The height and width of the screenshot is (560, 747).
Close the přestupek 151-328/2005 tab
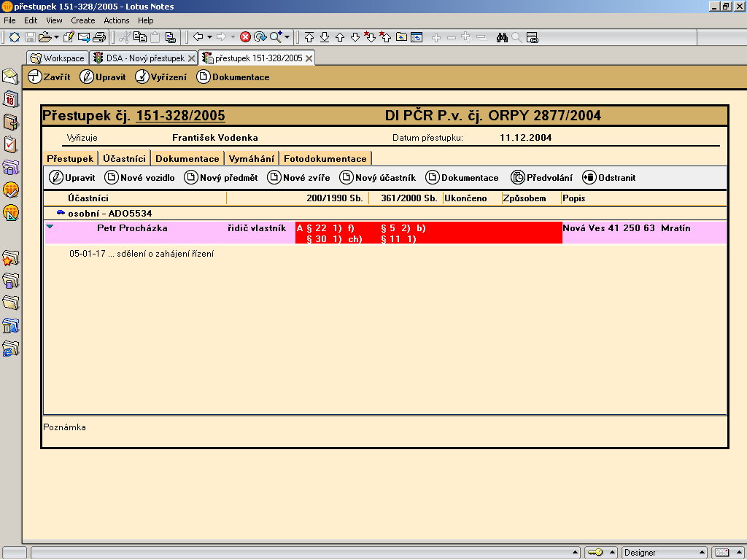click(309, 58)
